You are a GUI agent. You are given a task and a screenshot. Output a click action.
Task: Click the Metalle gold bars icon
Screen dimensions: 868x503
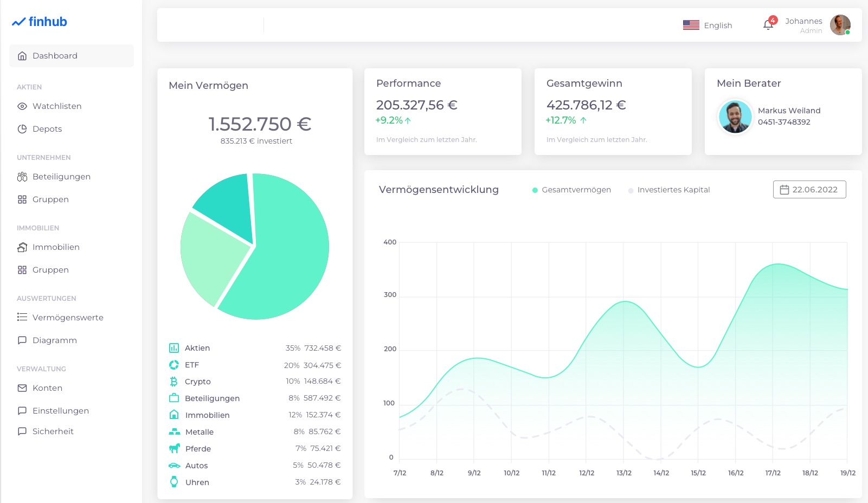174,431
